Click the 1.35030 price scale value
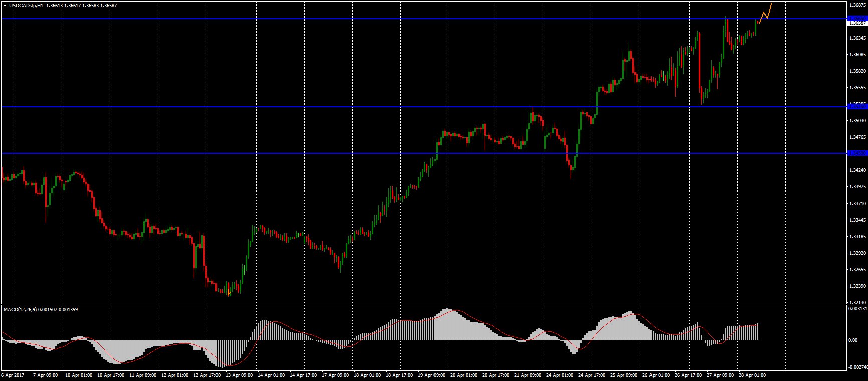Screen dimensions: 868x381 858,121
